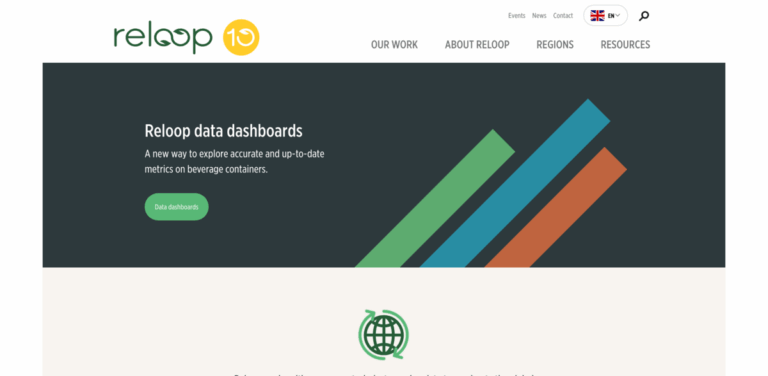Open the News link

(539, 16)
